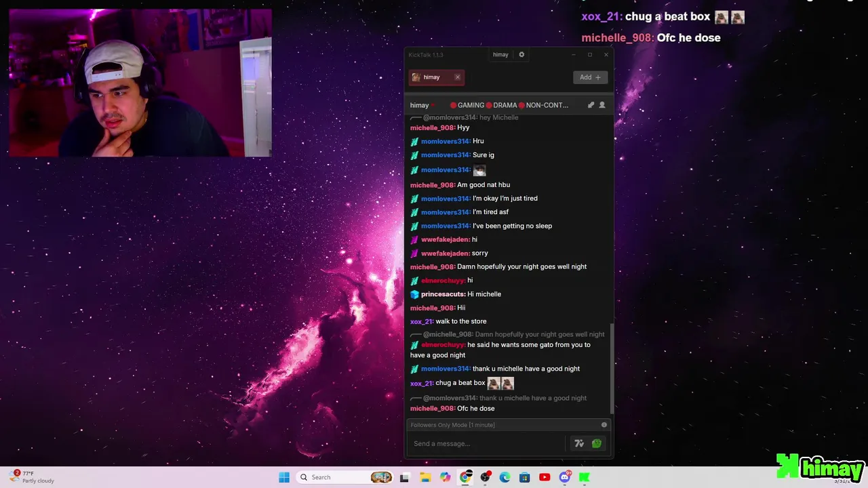The image size is (868, 488).
Task: Switch to OBS Studio on taskbar
Action: click(485, 477)
